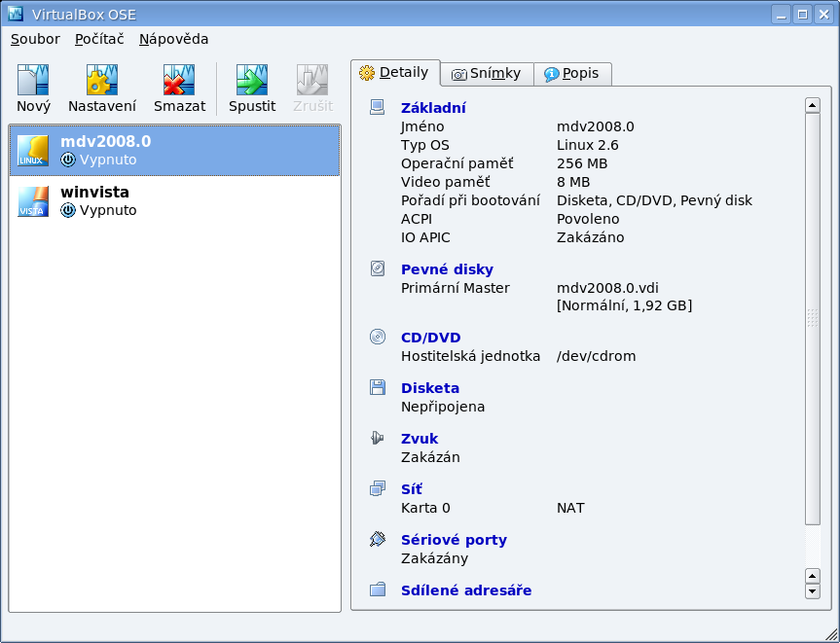Click the speaker icon beside Zvuk

[x=377, y=438]
